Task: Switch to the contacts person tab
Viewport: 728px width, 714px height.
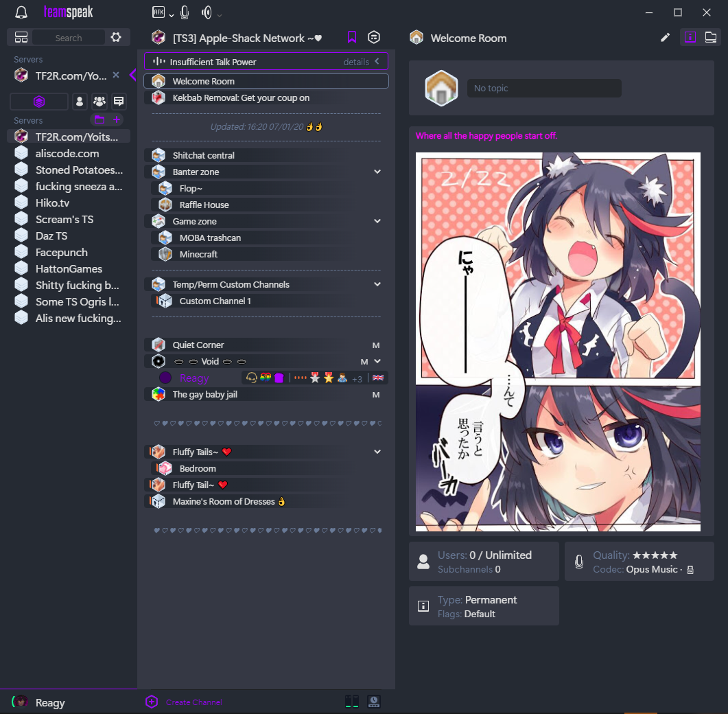Action: click(x=80, y=102)
